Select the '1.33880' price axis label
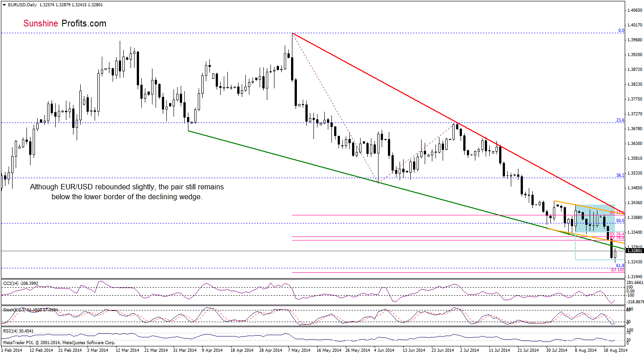This screenshot has height=354, width=644. pyautogui.click(x=635, y=218)
